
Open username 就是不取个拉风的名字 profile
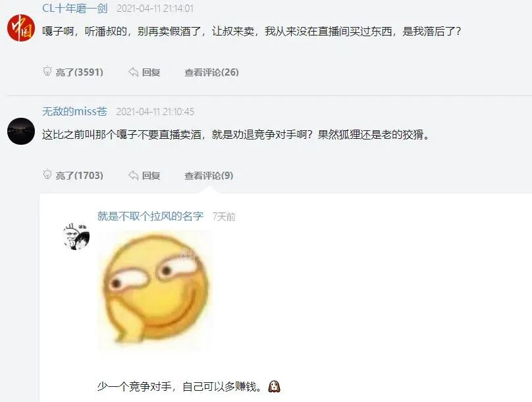pyautogui.click(x=150, y=216)
